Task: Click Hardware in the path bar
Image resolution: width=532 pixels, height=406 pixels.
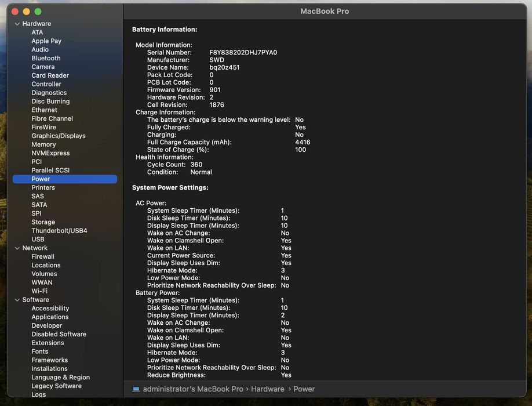Action: [x=268, y=389]
